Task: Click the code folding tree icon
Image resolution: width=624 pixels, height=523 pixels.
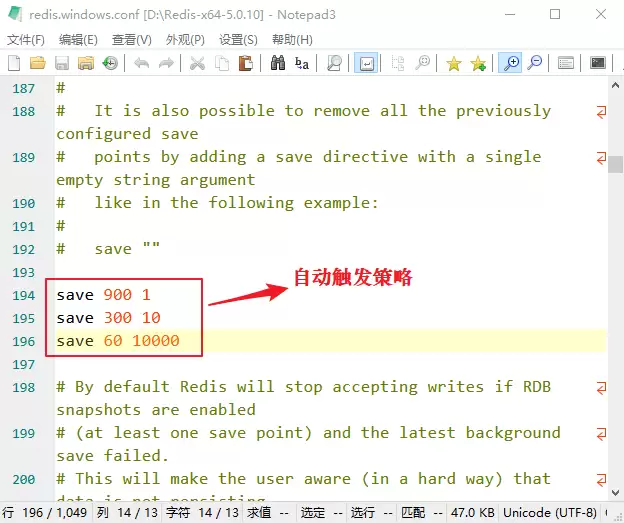Action: (398, 63)
